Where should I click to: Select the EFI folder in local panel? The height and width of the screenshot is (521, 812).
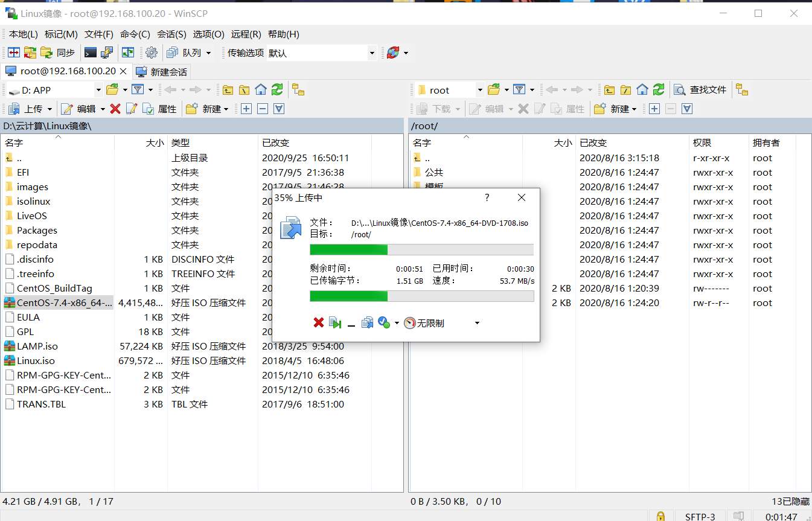coord(23,173)
